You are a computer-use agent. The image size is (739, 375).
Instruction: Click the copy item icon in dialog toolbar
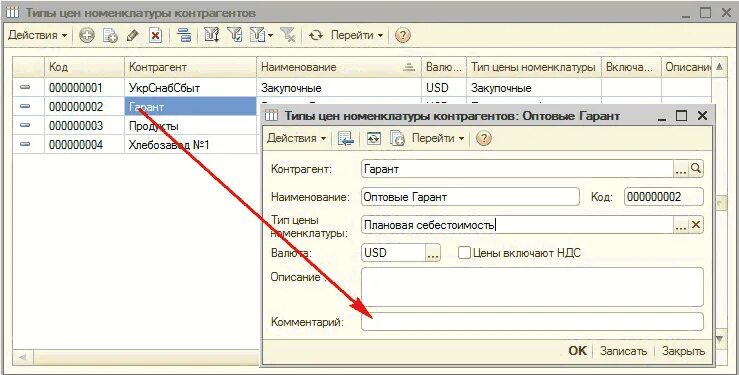(397, 139)
